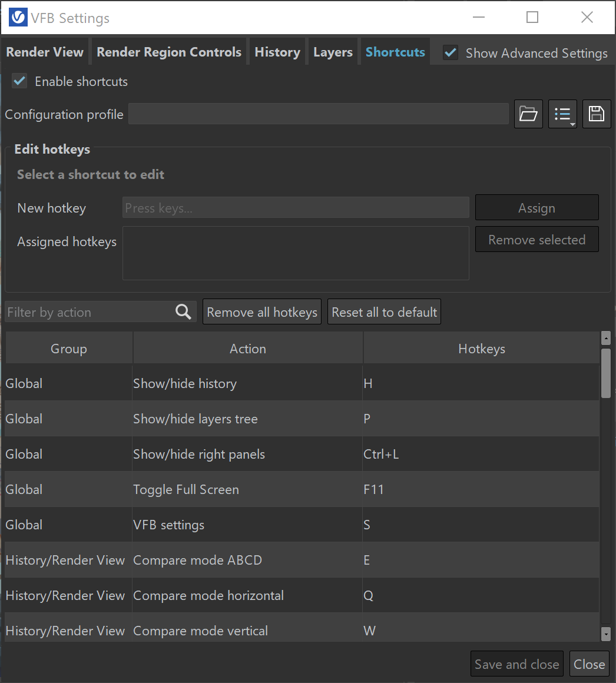Click the Assigned hotkeys list box
Viewport: 616px width, 683px height.
click(296, 253)
